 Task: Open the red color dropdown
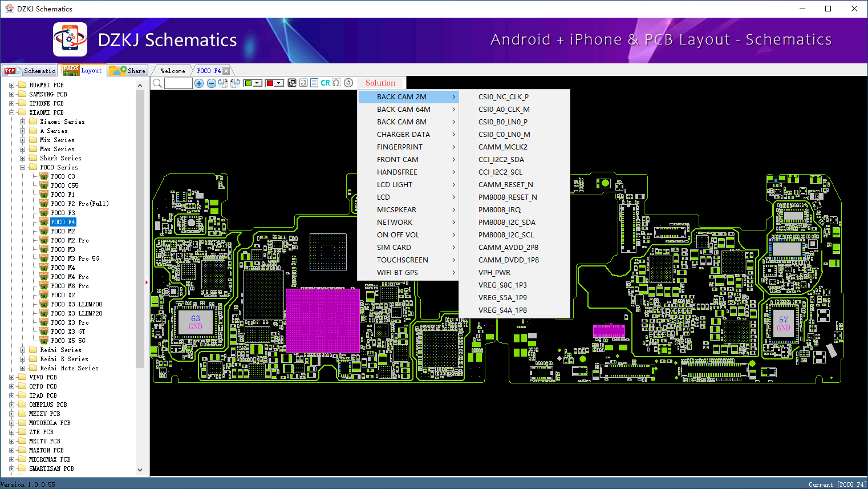(279, 83)
